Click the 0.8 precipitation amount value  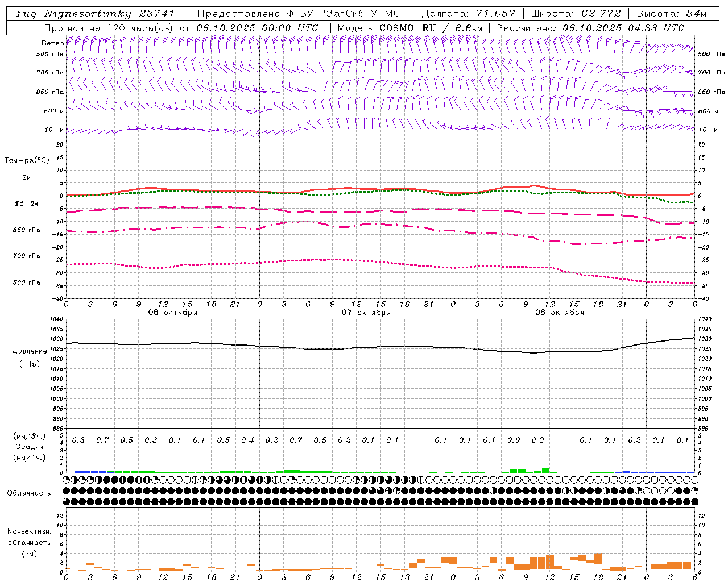[x=537, y=440]
